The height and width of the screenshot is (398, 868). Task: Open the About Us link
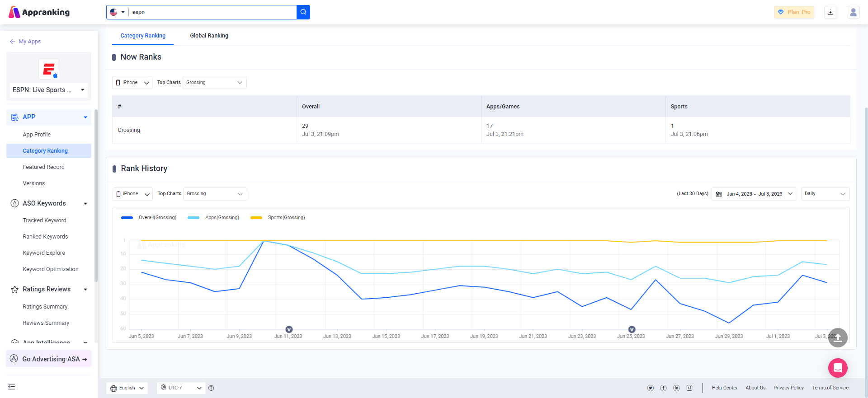pyautogui.click(x=755, y=388)
